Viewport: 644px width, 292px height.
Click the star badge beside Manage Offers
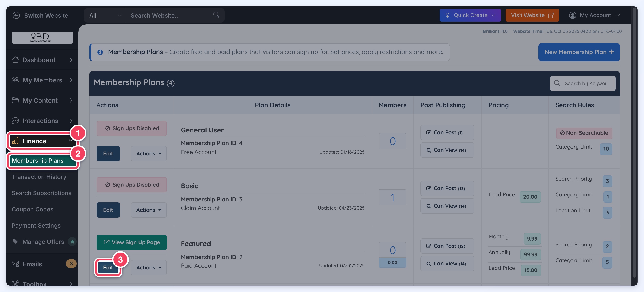click(x=72, y=242)
